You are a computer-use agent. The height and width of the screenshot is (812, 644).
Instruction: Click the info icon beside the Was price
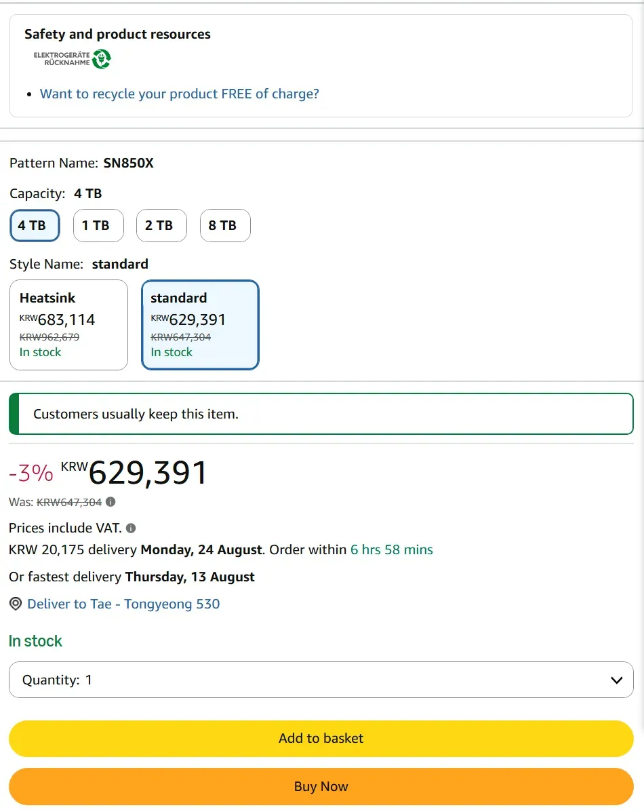point(110,502)
